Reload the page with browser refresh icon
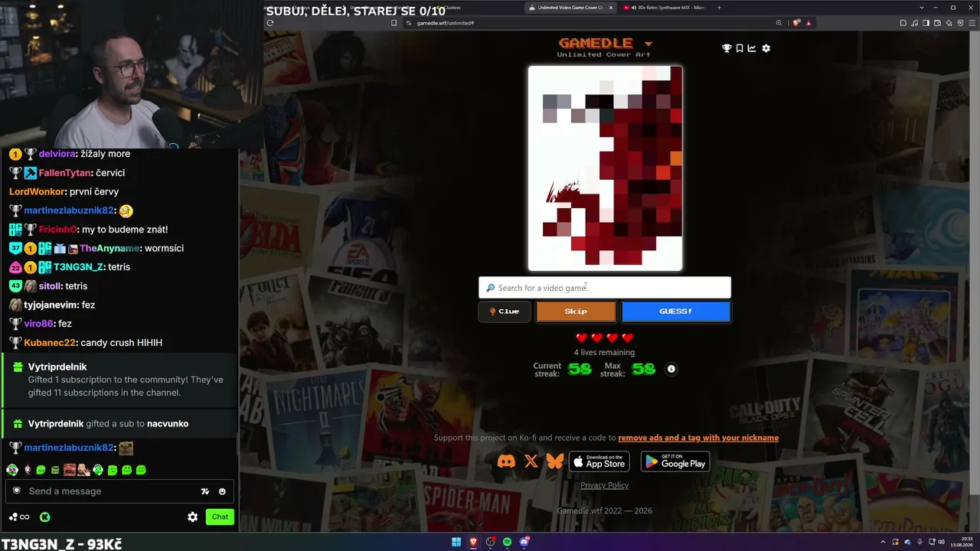Image resolution: width=980 pixels, height=551 pixels. coord(270,23)
